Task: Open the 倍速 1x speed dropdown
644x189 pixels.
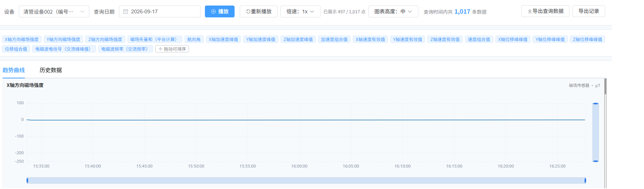Action: tap(300, 11)
